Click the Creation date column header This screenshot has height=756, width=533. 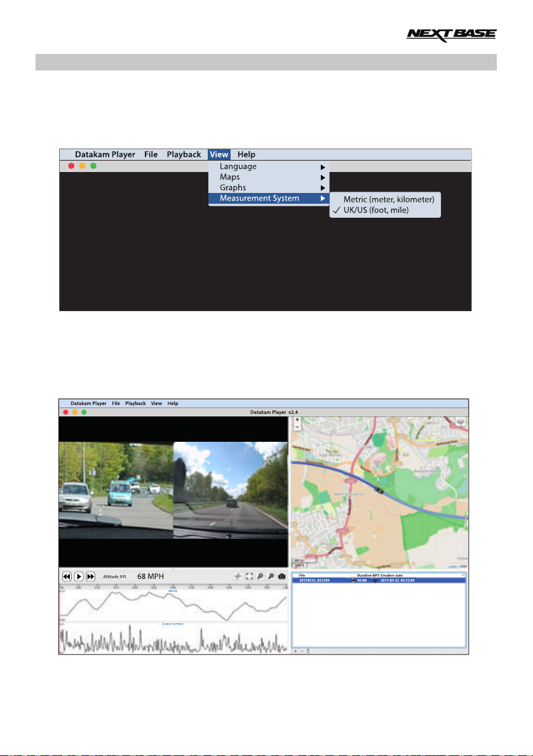point(392,575)
